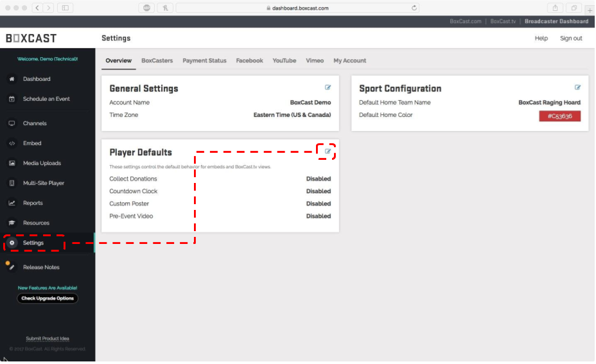Click the Sign out link

coord(570,39)
